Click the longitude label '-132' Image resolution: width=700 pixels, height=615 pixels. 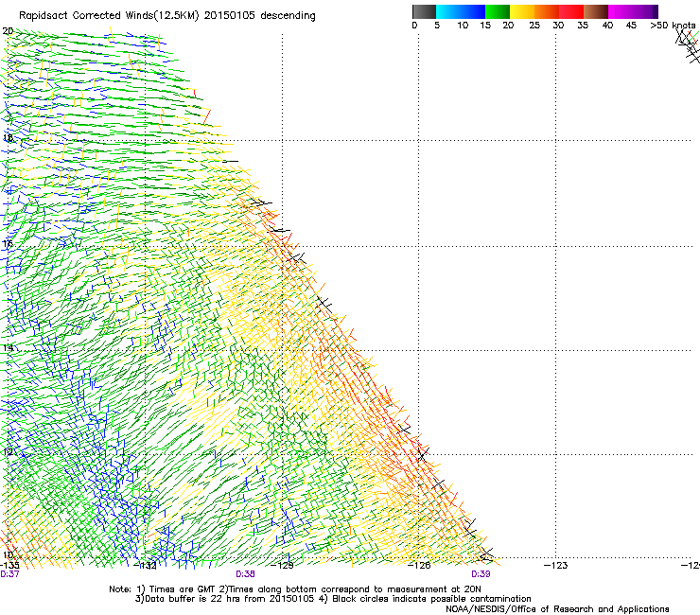pyautogui.click(x=146, y=566)
